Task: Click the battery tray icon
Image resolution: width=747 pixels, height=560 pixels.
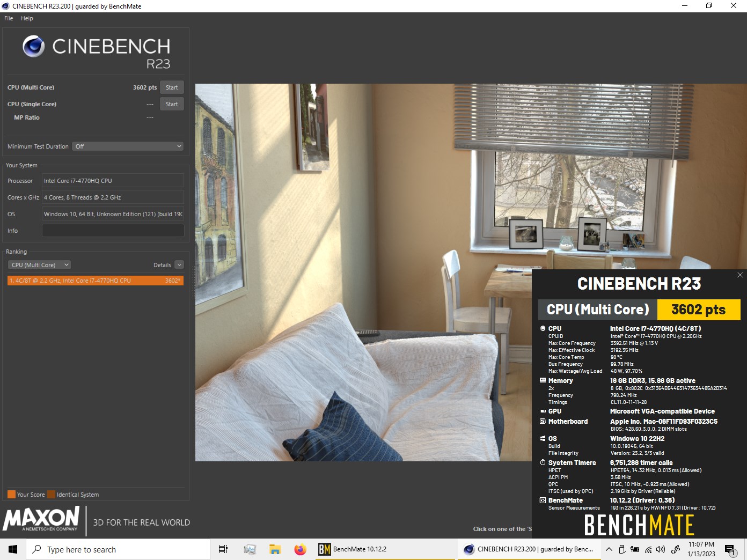Action: (635, 549)
